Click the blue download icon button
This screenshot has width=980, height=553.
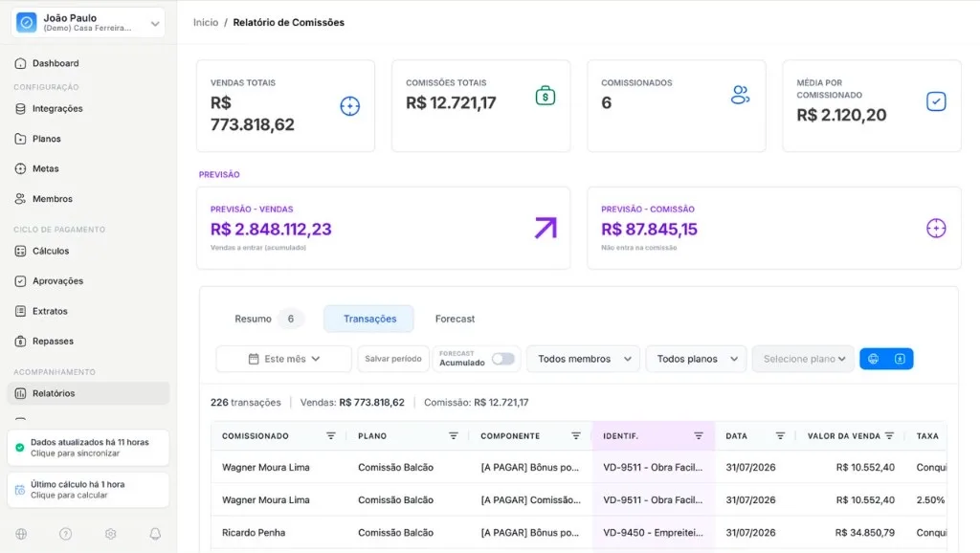pyautogui.click(x=900, y=359)
